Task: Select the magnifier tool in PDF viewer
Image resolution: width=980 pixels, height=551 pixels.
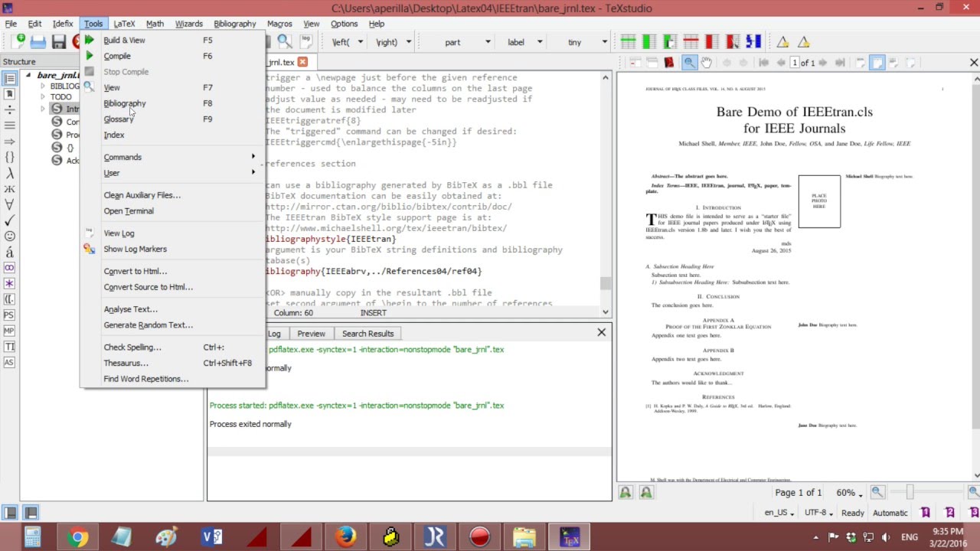Action: [689, 63]
